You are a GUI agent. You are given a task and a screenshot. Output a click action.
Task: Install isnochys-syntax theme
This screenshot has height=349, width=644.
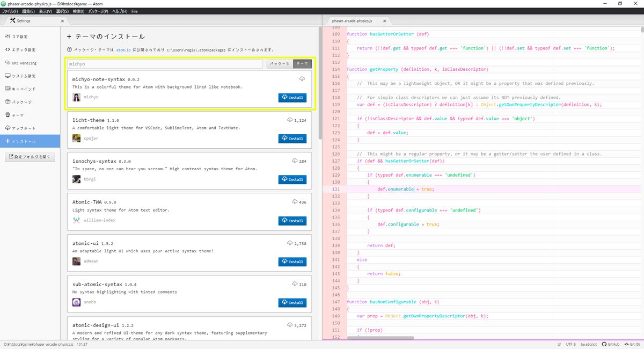coord(292,179)
